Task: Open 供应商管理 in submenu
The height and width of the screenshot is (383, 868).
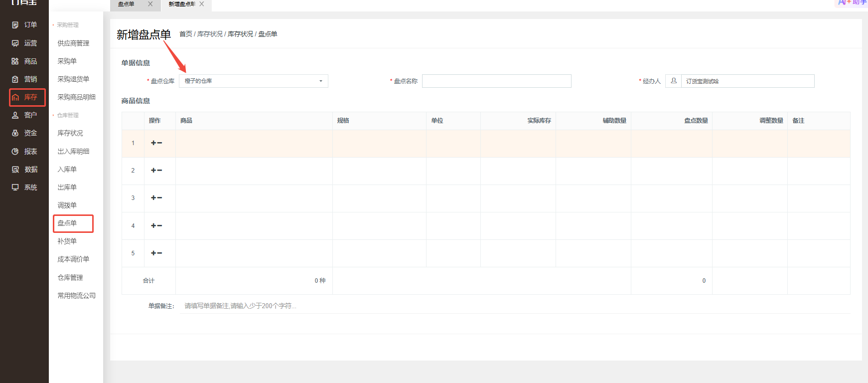Action: coord(73,43)
